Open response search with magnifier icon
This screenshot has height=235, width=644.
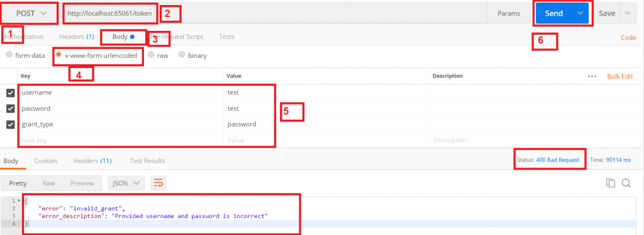pyautogui.click(x=626, y=183)
